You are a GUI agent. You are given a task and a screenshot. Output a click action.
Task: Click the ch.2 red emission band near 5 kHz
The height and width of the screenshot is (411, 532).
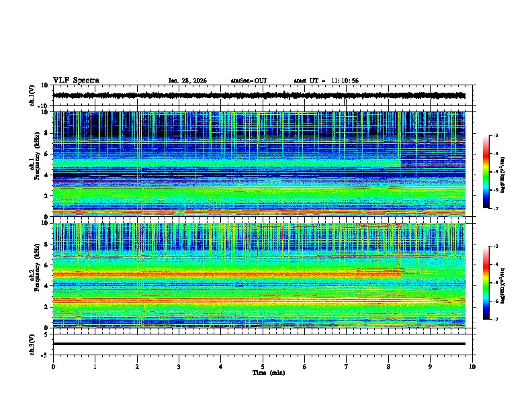[x=226, y=274]
